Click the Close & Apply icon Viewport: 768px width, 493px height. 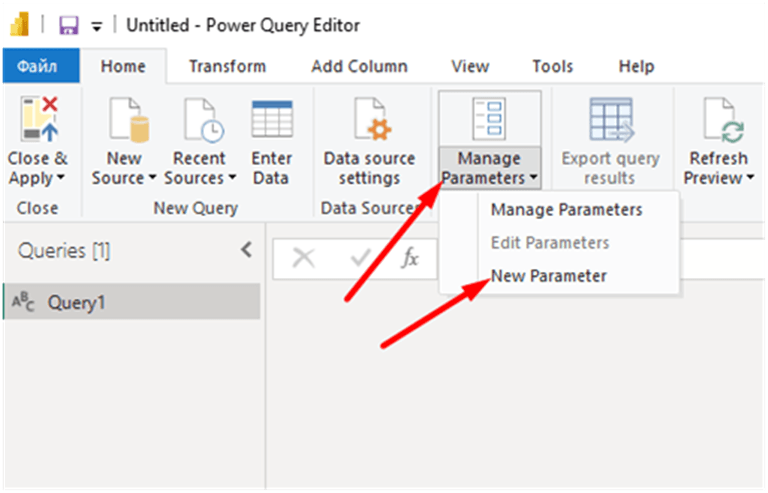(39, 119)
